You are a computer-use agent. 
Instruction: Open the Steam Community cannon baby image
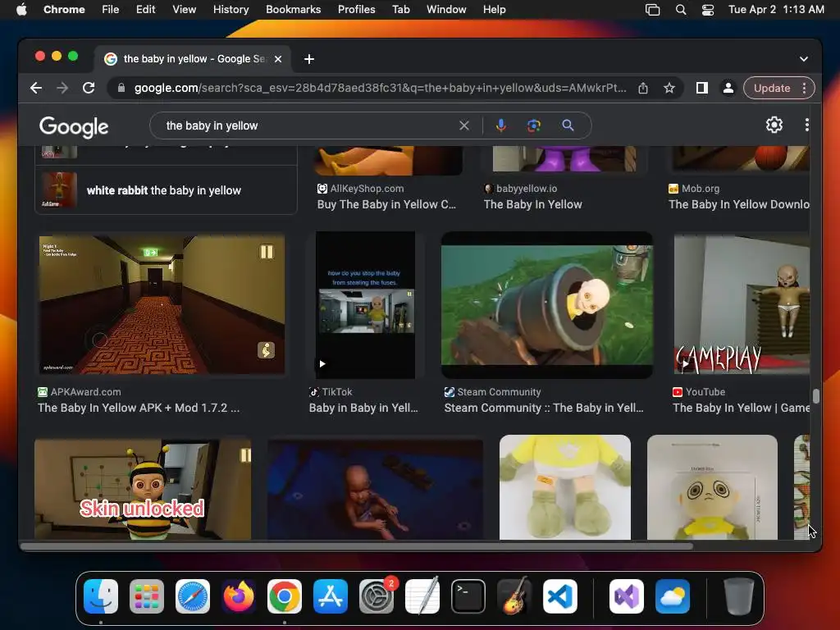(547, 305)
